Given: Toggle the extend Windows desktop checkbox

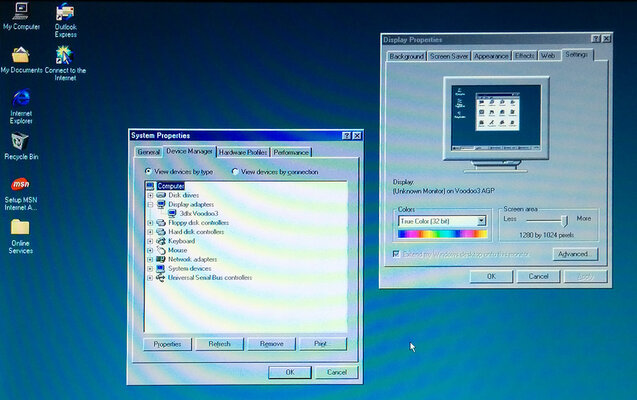Looking at the screenshot, I should (398, 254).
